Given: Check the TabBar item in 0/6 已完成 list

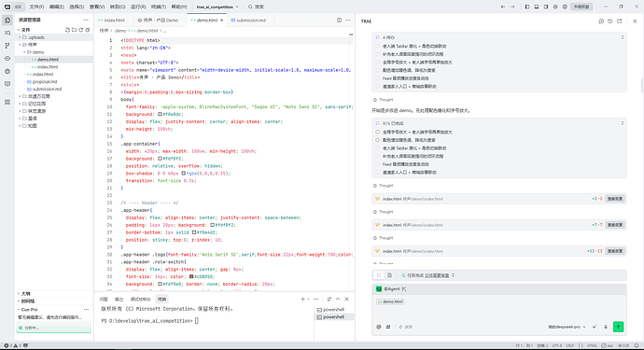Looking at the screenshot, I should 377,148.
